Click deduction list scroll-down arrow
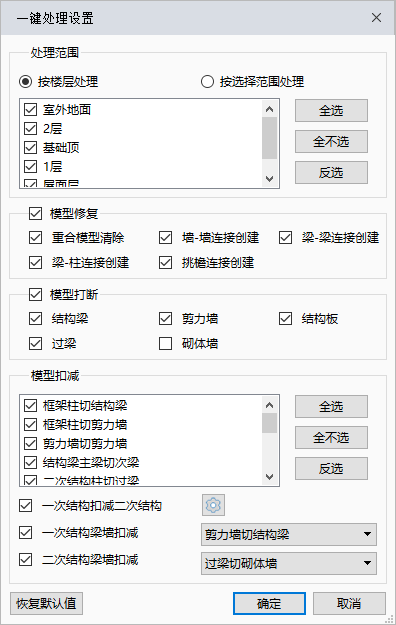 pos(270,477)
